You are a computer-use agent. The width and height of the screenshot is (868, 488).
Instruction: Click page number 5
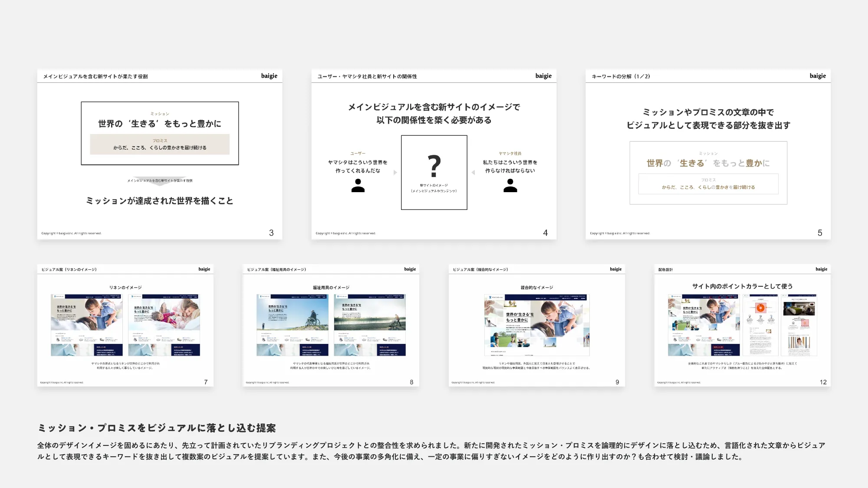pyautogui.click(x=820, y=233)
